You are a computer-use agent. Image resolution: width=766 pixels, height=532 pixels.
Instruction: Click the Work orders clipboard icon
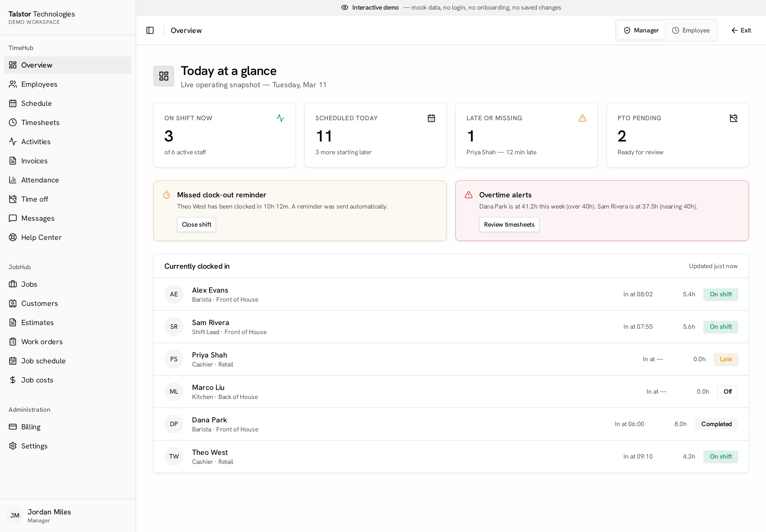point(13,342)
